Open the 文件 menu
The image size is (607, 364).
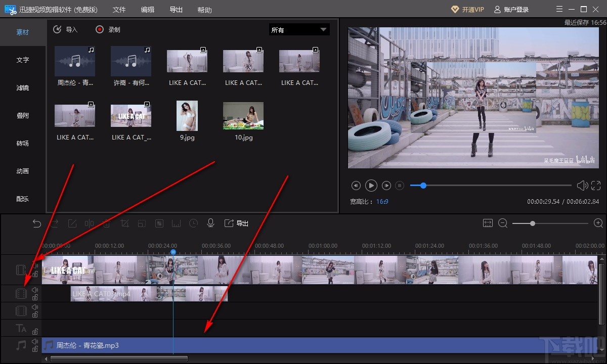(x=119, y=10)
